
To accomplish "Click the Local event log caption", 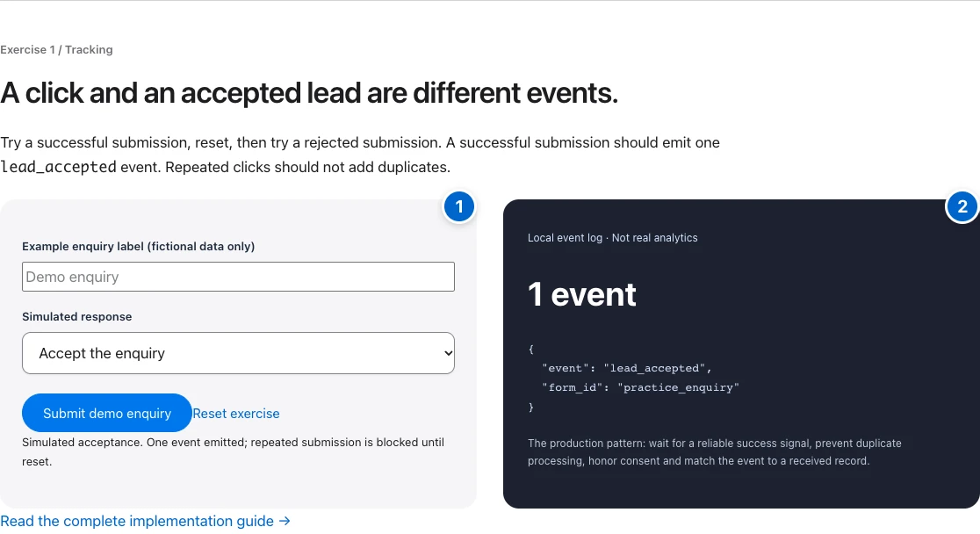I will coord(613,238).
